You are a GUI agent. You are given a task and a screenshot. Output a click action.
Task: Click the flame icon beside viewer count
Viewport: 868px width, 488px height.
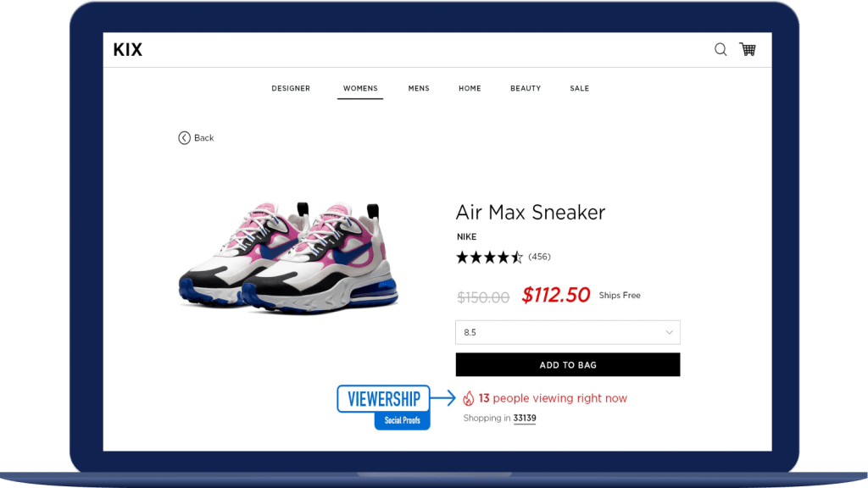pos(468,398)
